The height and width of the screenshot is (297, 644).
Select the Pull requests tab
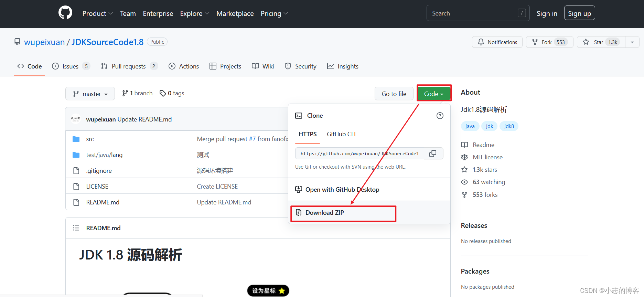[129, 66]
